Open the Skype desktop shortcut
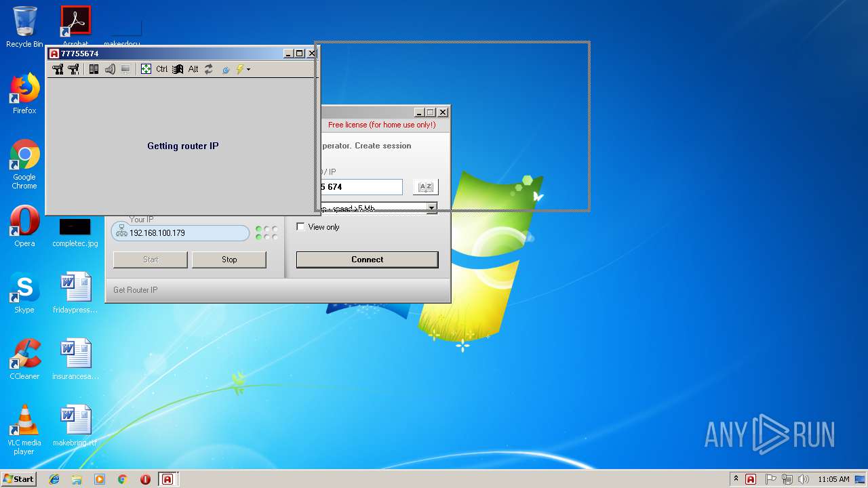 click(x=24, y=293)
